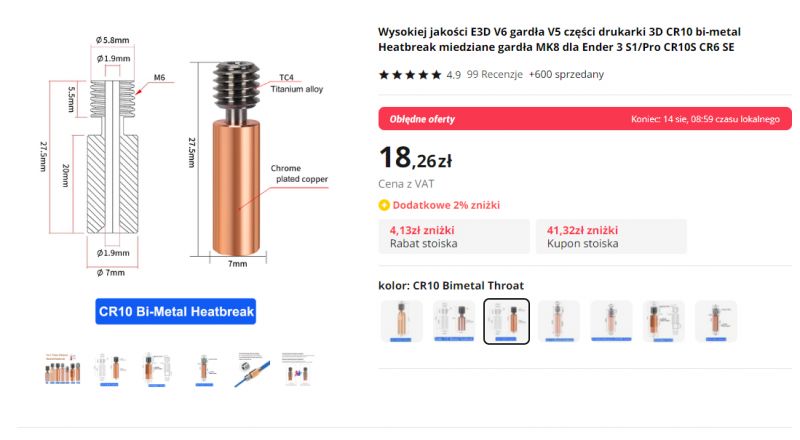Select the first color variant swatch

(402, 322)
